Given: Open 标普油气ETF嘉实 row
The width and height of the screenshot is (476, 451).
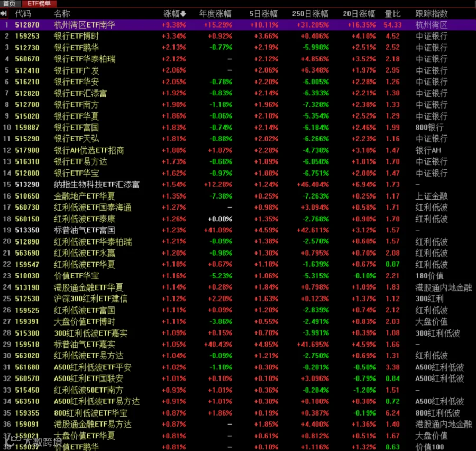Looking at the screenshot, I should point(238,344).
